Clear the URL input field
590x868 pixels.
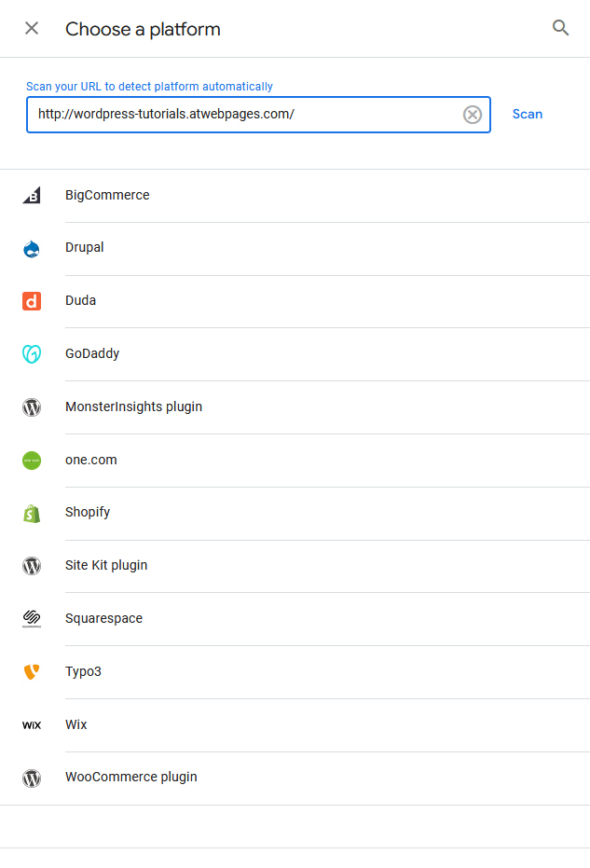[x=472, y=114]
